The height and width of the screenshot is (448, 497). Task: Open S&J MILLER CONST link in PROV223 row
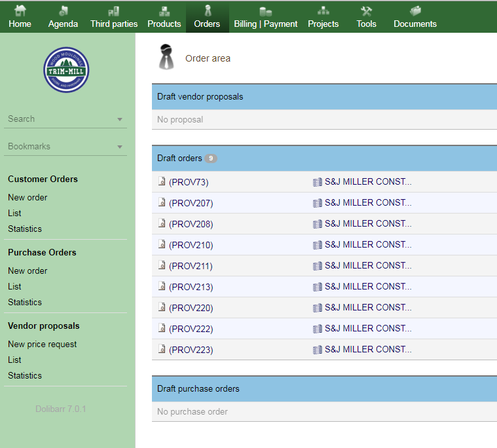368,349
